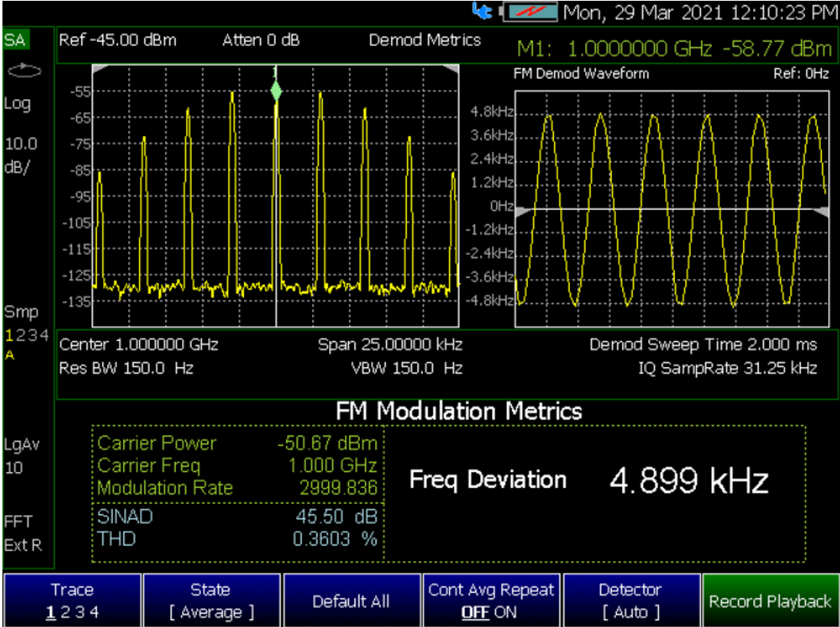Click the Carrier Freq 1.000 GHz row
Image resolution: width=840 pixels, height=627 pixels.
(238, 466)
